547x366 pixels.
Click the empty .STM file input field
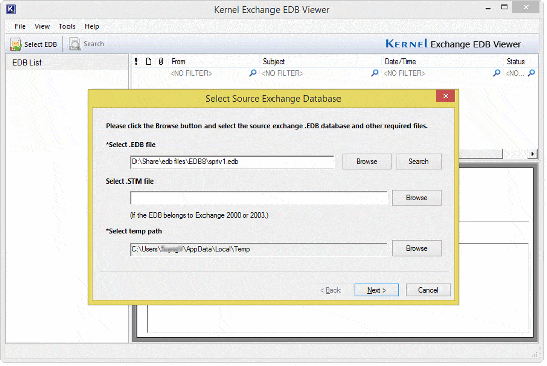[258, 198]
